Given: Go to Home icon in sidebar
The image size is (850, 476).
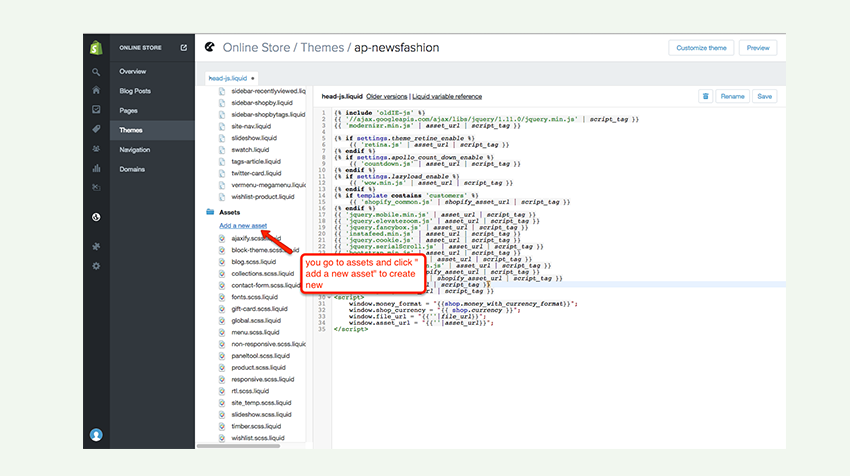Looking at the screenshot, I should point(96,90).
